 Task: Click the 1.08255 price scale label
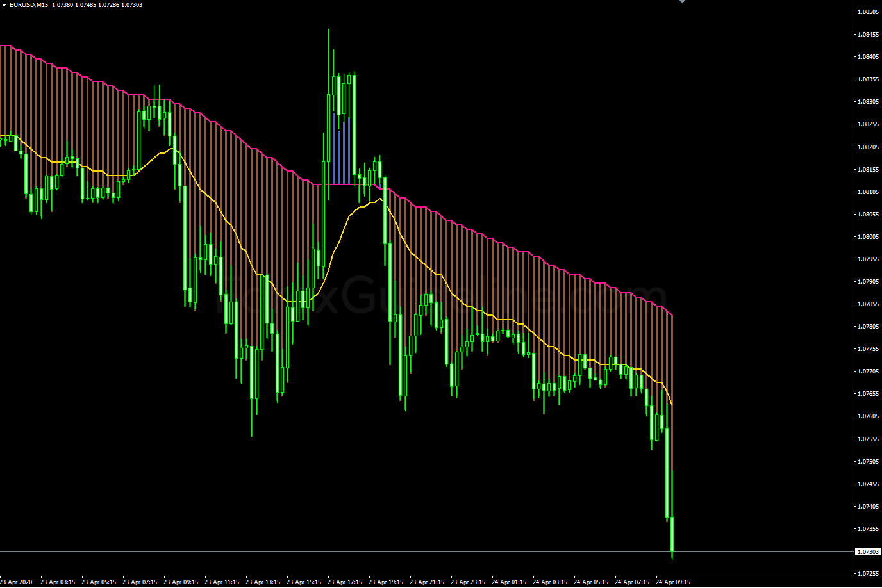point(868,124)
